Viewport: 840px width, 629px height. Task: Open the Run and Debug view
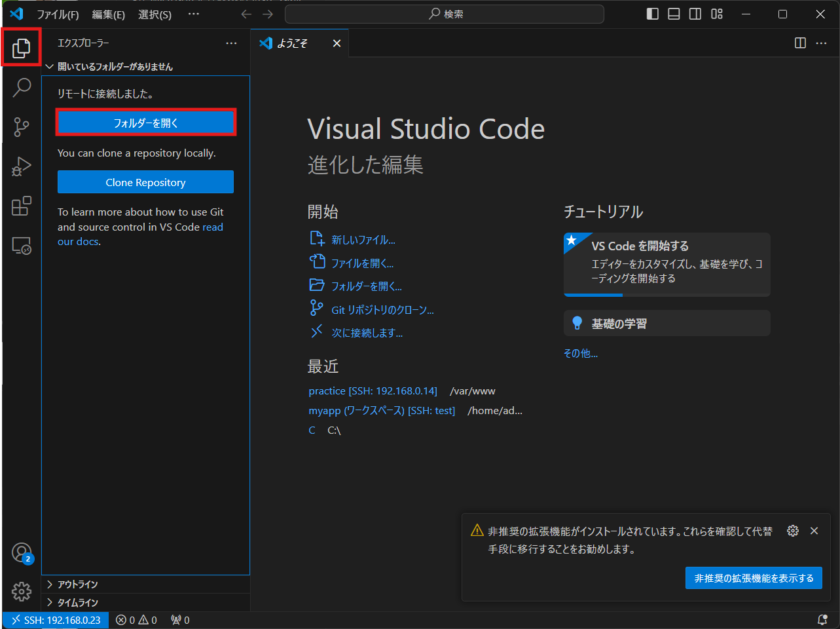[x=22, y=166]
